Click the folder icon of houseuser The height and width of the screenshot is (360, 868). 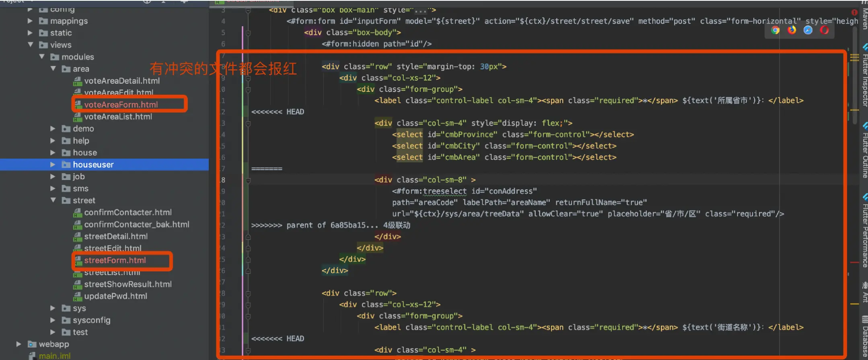pyautogui.click(x=66, y=165)
